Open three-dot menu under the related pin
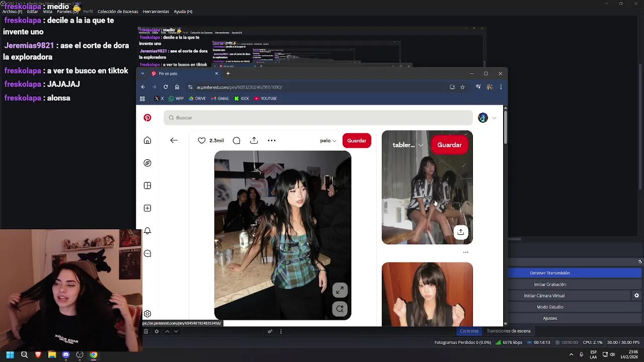Screen dimensions: 644x362 [x=465, y=252]
